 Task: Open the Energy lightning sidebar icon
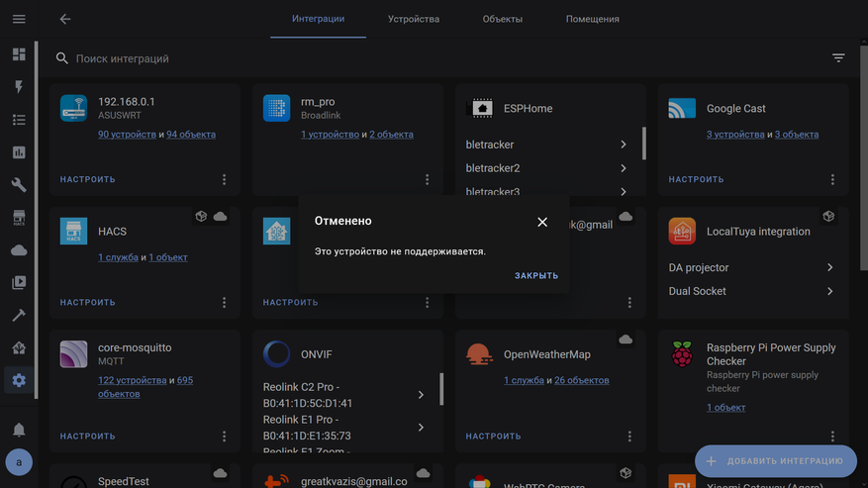pyautogui.click(x=19, y=87)
